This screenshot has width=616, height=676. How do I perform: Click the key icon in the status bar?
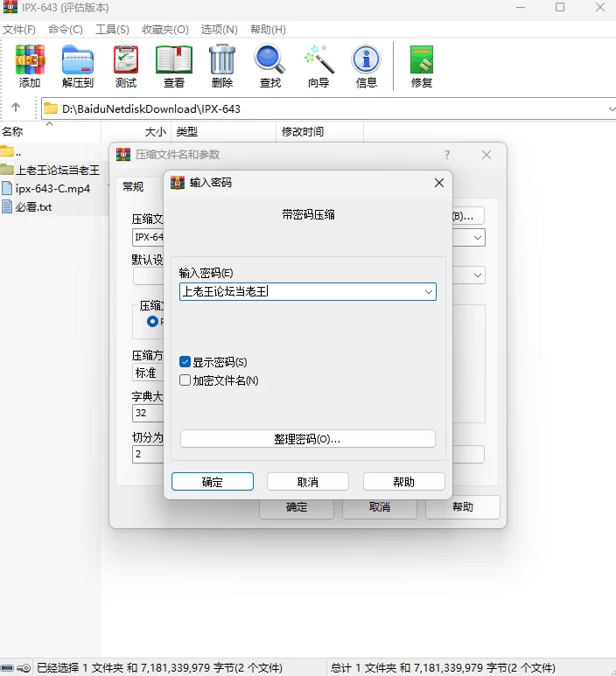click(24, 668)
